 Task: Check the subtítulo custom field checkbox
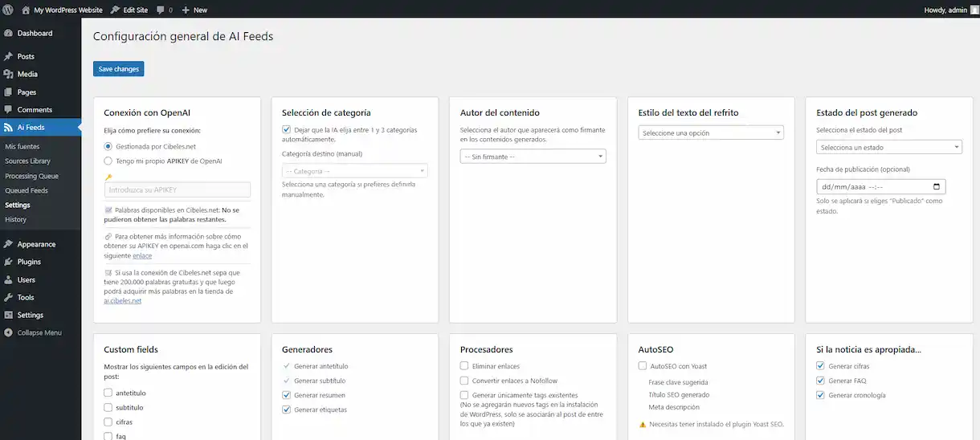point(108,408)
